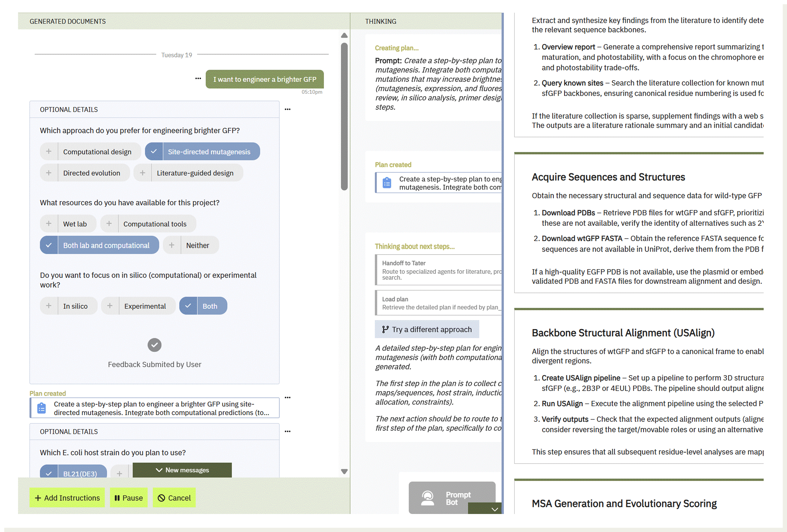This screenshot has width=787, height=532.
Task: Click the scroll down arrow of chat panel
Action: click(344, 471)
